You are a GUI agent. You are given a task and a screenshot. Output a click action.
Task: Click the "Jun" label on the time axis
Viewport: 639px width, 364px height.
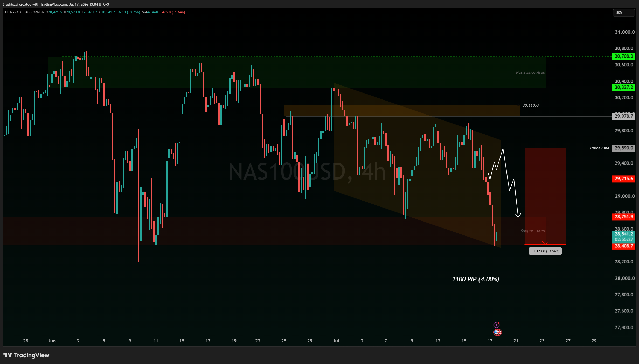52,341
